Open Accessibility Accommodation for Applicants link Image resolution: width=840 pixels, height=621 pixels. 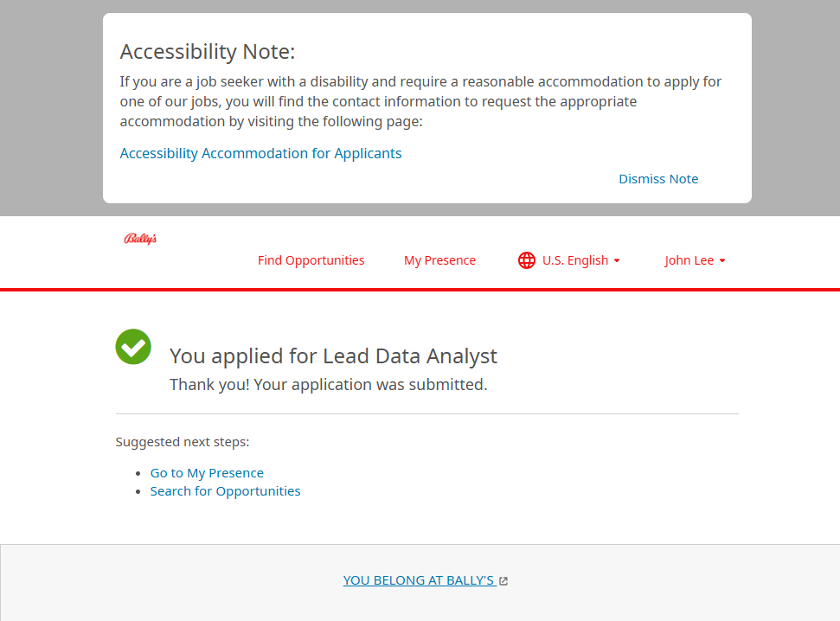click(260, 153)
